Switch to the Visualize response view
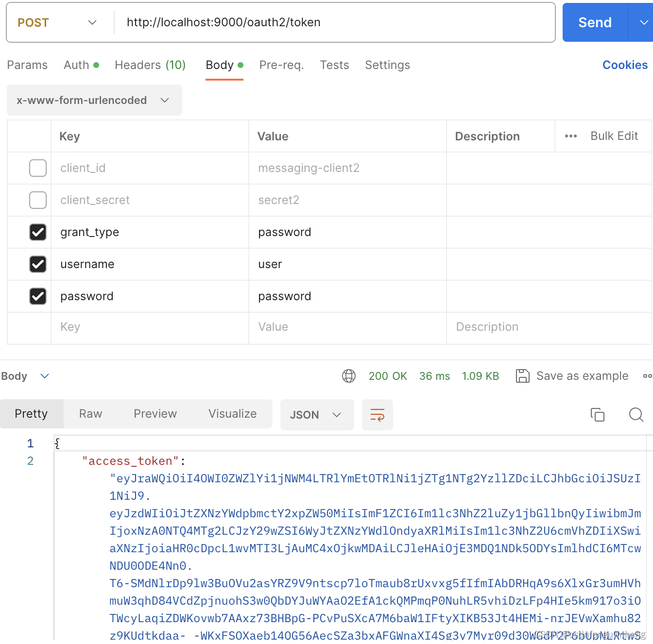The width and height of the screenshot is (653, 644). pos(233,414)
